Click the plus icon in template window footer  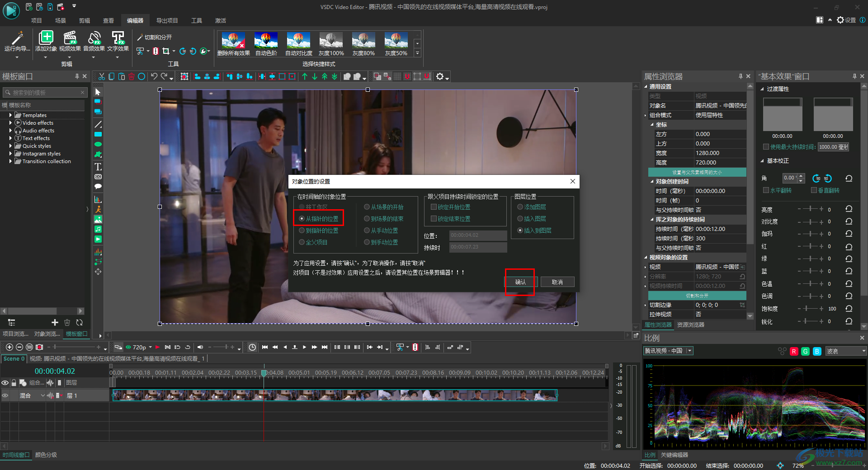[55, 322]
